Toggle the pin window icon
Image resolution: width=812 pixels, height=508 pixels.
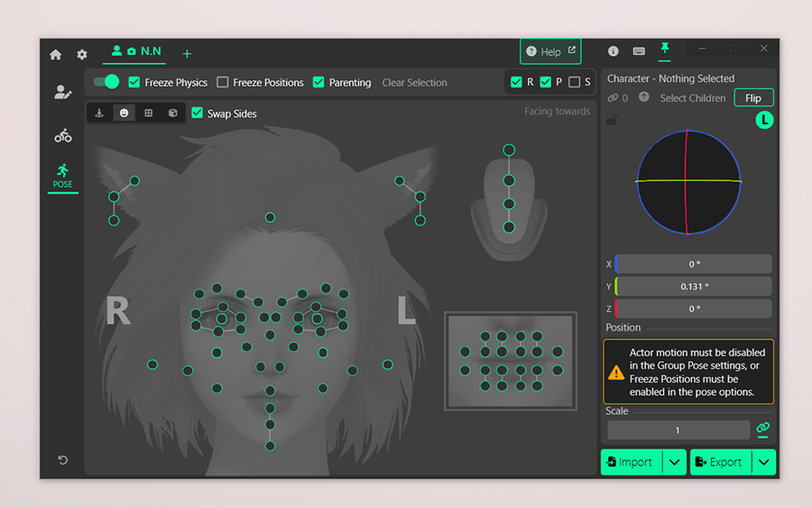665,49
